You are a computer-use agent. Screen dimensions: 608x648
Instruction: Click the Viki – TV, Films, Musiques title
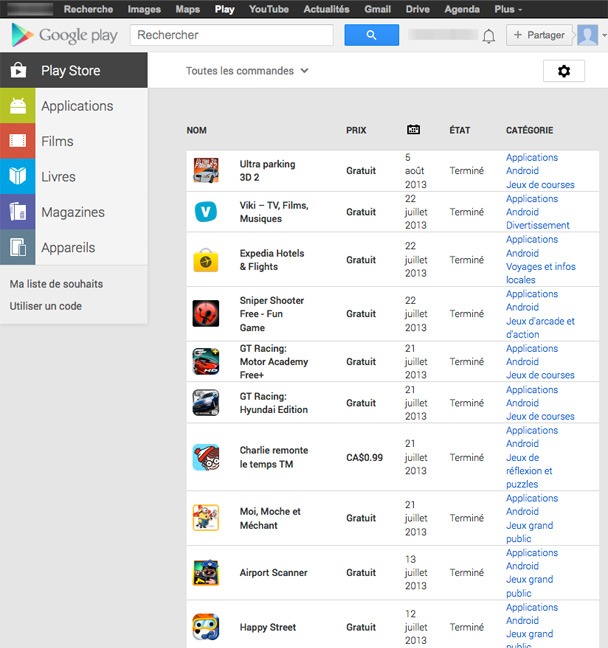pos(274,212)
